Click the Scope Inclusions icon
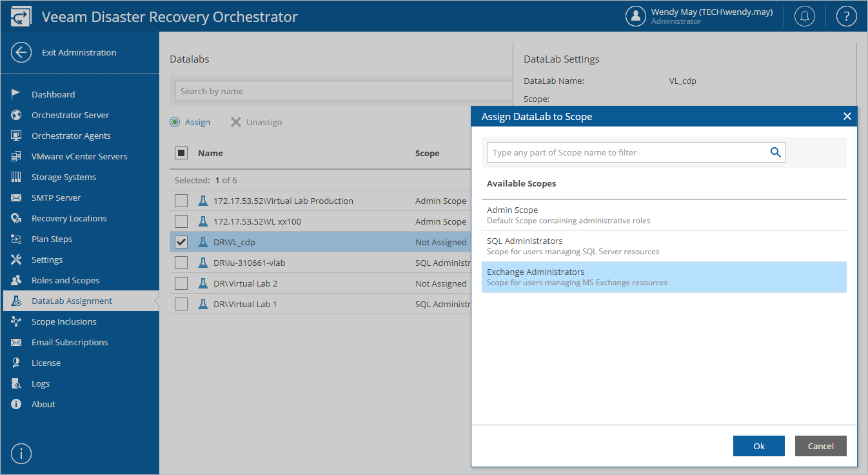868x475 pixels. tap(17, 321)
